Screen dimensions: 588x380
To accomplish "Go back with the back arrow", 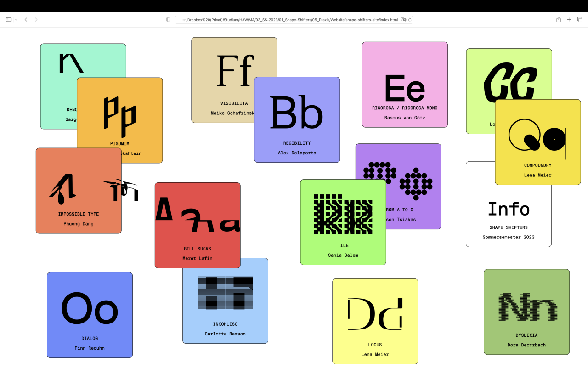I will [x=26, y=20].
